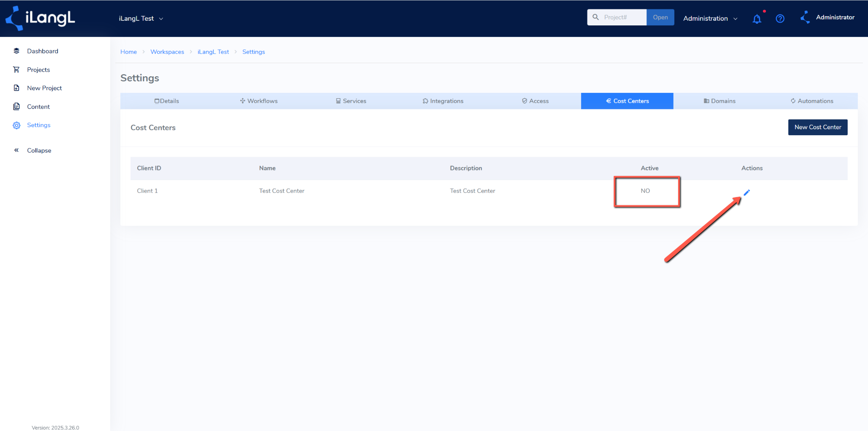Screen dimensions: 868x431
Task: Open the Workspaces breadcrumb link
Action: click(x=167, y=52)
